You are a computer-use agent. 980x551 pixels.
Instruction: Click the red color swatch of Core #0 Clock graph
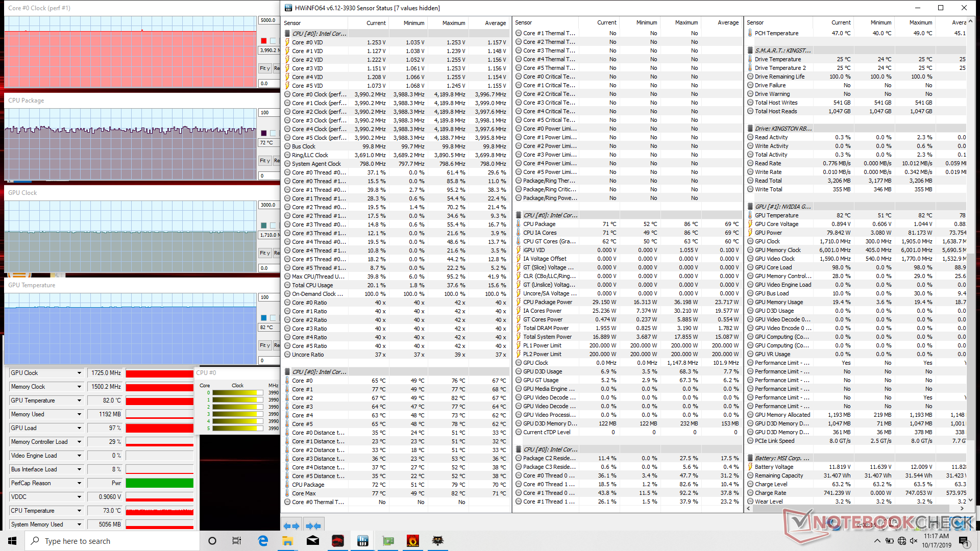(264, 41)
